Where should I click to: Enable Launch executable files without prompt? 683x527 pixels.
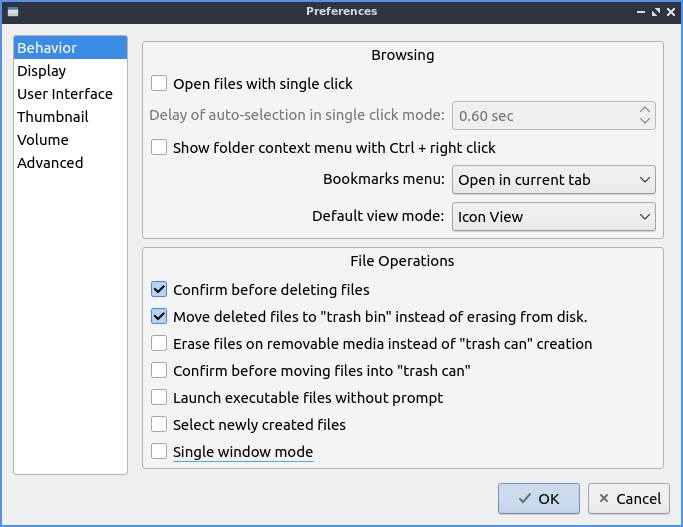point(159,398)
